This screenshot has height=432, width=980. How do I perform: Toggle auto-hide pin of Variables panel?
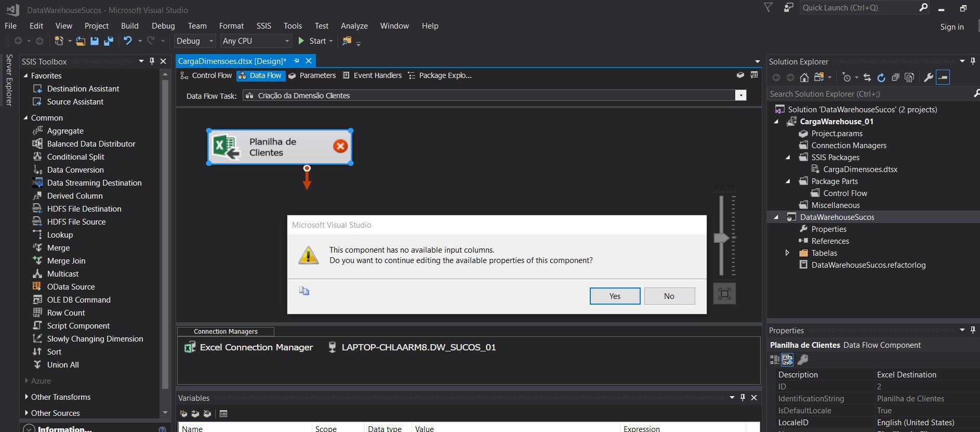743,398
